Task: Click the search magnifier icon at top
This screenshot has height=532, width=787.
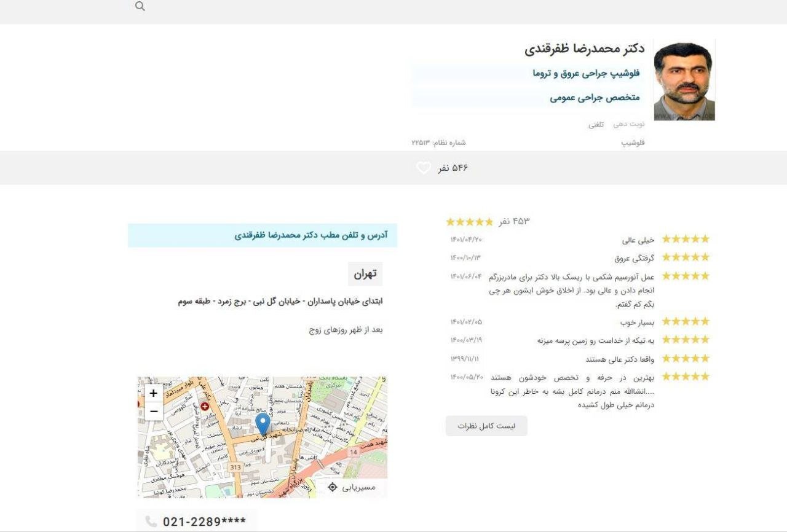Action: [x=140, y=7]
